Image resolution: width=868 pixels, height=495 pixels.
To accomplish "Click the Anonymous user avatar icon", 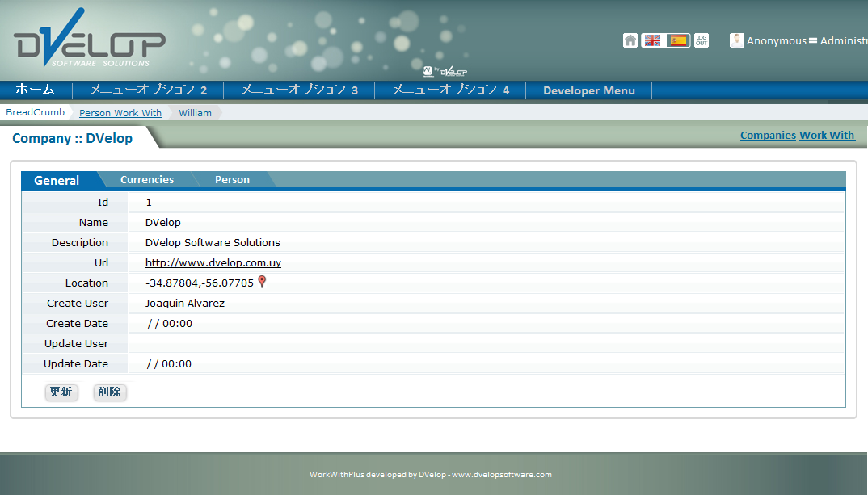I will pos(736,40).
